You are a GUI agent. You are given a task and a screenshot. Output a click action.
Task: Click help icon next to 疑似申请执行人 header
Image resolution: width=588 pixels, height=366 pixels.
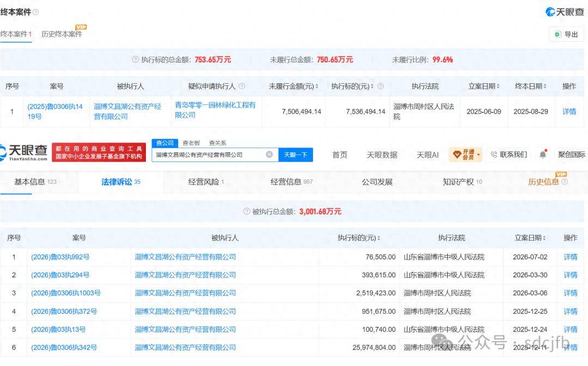[242, 86]
